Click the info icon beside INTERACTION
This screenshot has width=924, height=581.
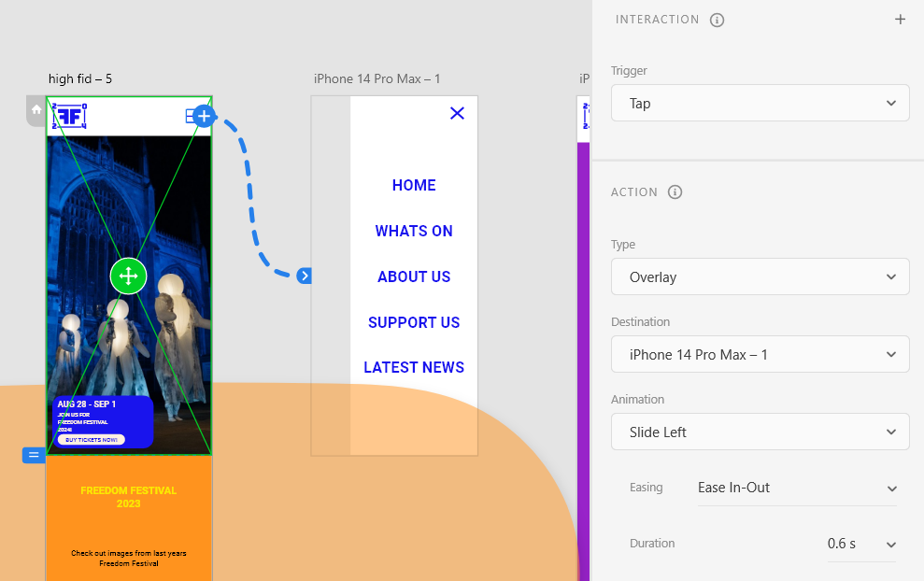click(718, 20)
